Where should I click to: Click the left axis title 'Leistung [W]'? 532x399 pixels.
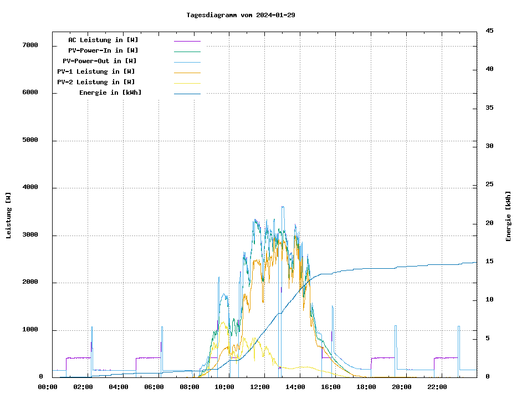pos(9,216)
